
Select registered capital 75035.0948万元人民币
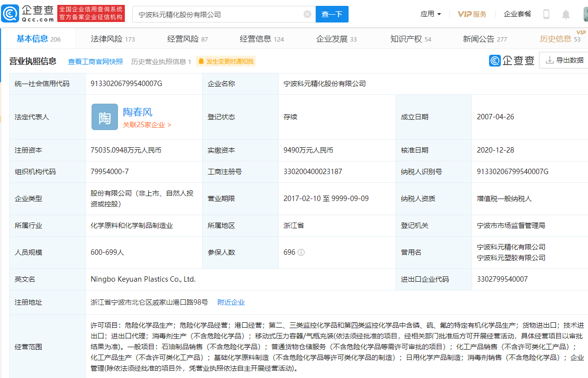tap(126, 150)
